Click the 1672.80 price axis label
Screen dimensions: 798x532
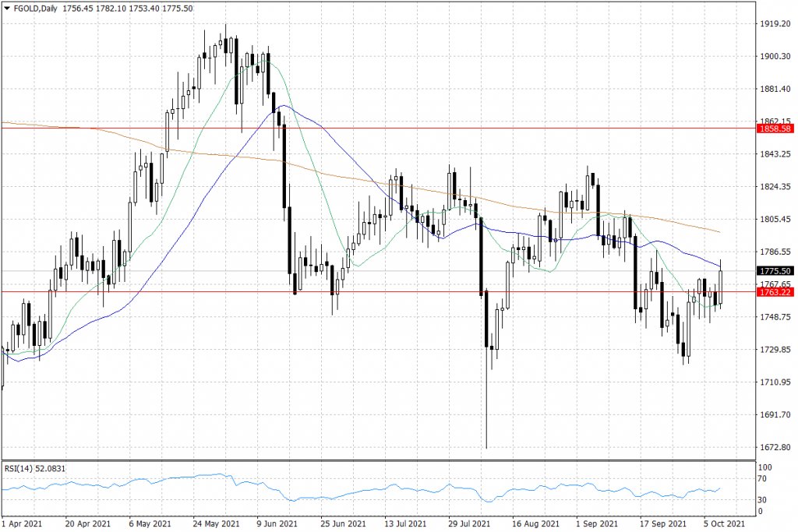pyautogui.click(x=775, y=447)
